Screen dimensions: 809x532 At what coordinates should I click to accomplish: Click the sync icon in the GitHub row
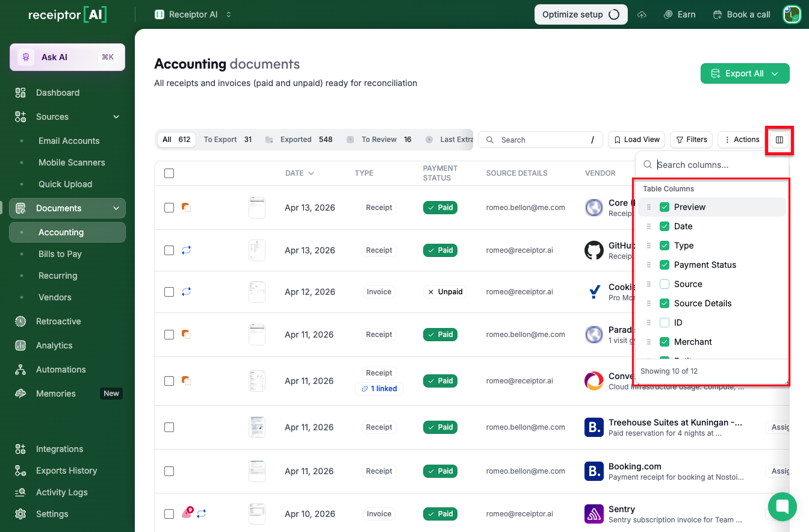(x=186, y=250)
